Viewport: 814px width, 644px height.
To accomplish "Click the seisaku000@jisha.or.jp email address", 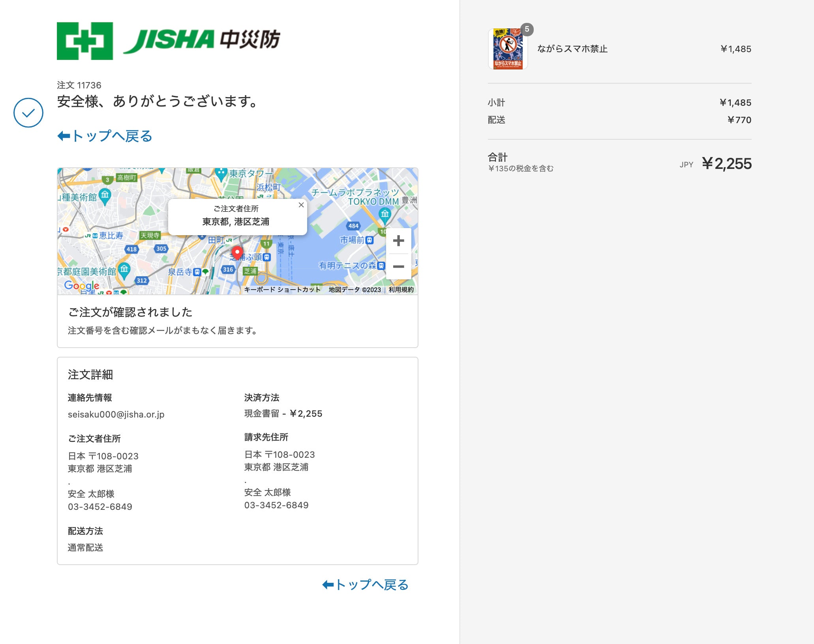I will [x=116, y=414].
